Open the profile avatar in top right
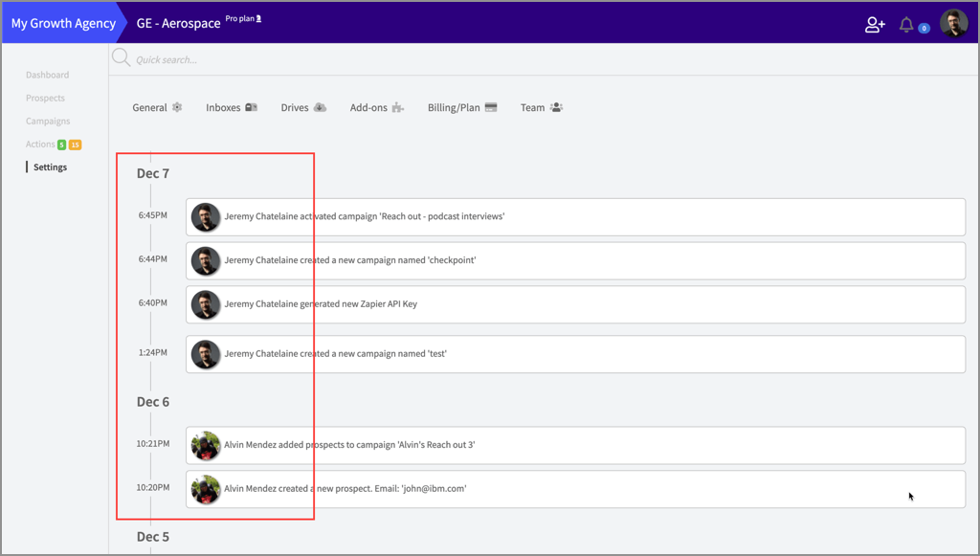The width and height of the screenshot is (980, 556). pos(953,24)
